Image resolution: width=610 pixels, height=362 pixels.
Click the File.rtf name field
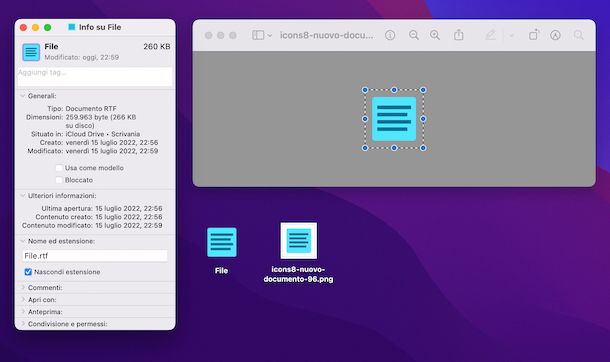[95, 256]
